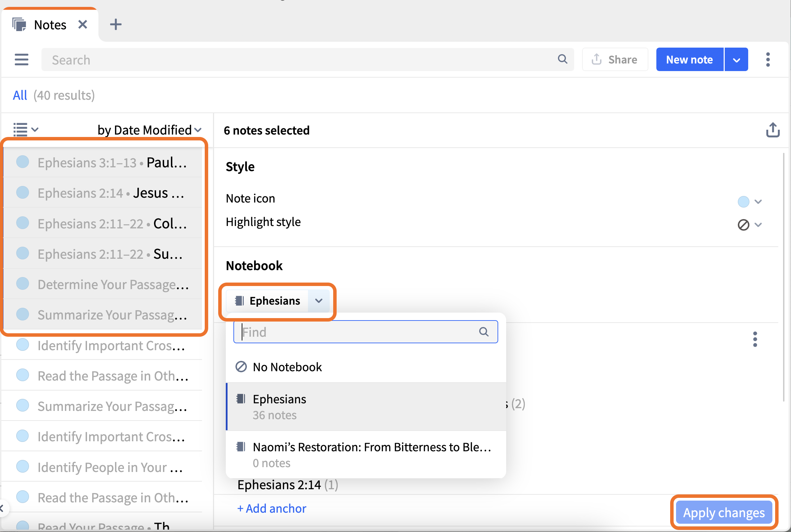791x532 pixels.
Task: Click the Add anchor link
Action: tap(272, 509)
